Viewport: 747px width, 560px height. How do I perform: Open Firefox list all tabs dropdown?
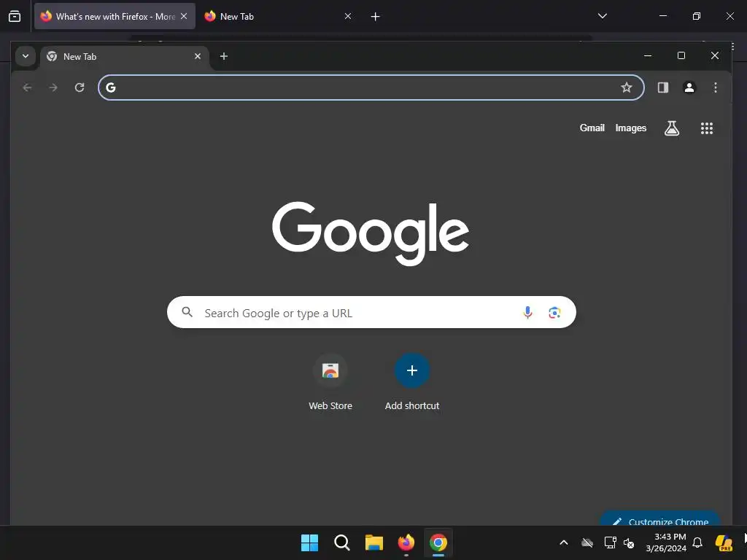tap(602, 16)
